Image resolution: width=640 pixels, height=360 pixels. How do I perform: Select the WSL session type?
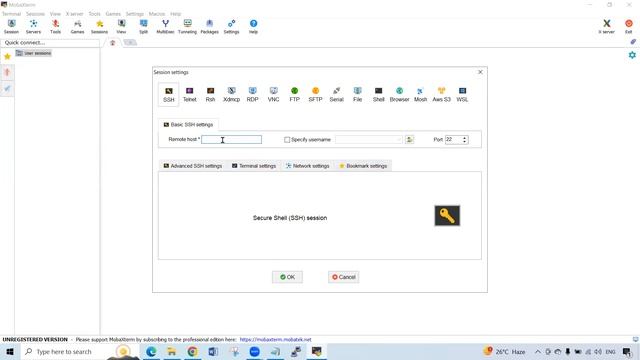tap(462, 94)
